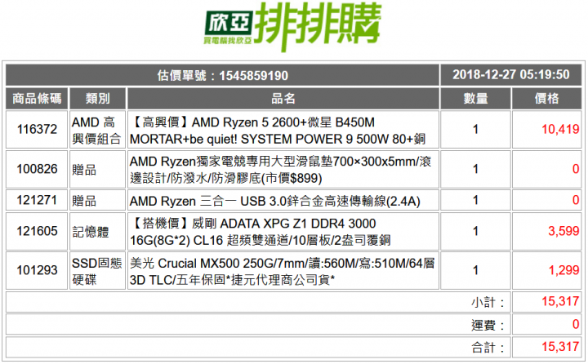The image size is (588, 364).
Task: Click the 記憶體 category cell
Action: [x=97, y=231]
